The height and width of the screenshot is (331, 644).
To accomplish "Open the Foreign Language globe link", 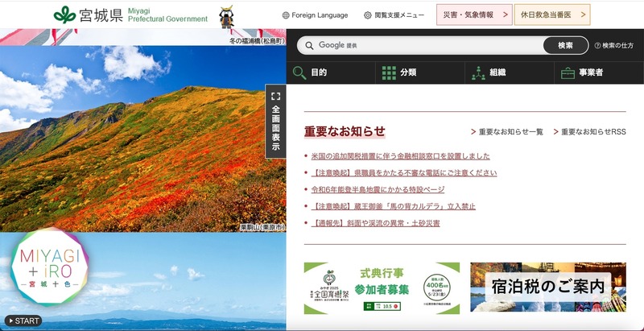I will [315, 14].
